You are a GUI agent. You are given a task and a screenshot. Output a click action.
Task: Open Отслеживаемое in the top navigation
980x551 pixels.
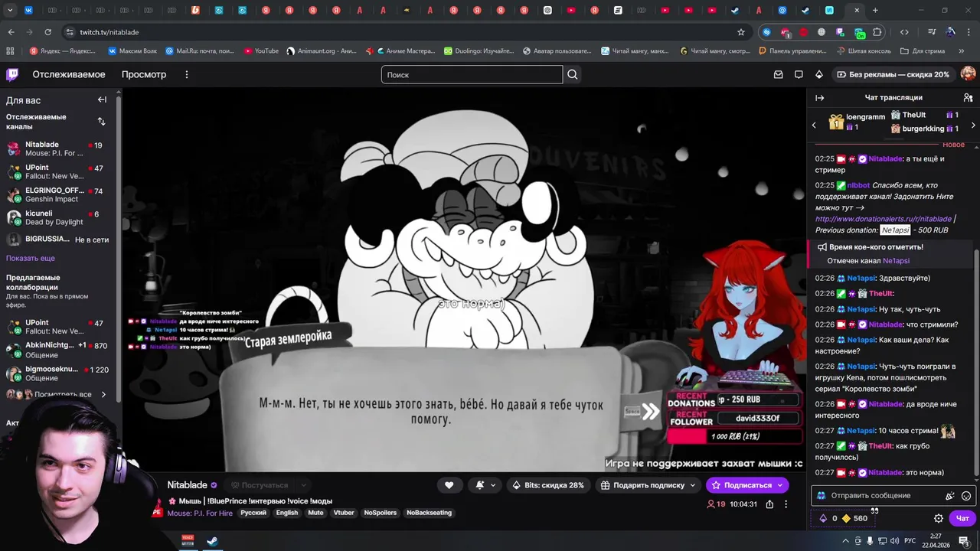[69, 74]
